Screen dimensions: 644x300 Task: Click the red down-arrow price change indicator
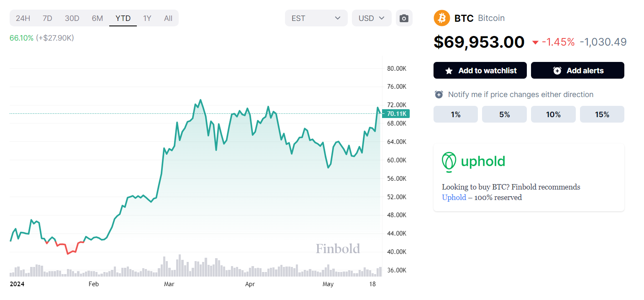(535, 42)
